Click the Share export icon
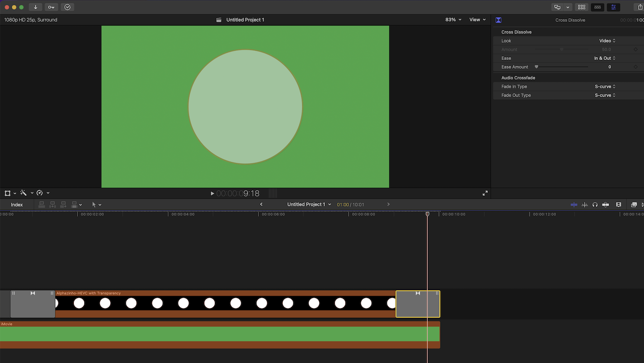The width and height of the screenshot is (644, 363). pos(640,7)
